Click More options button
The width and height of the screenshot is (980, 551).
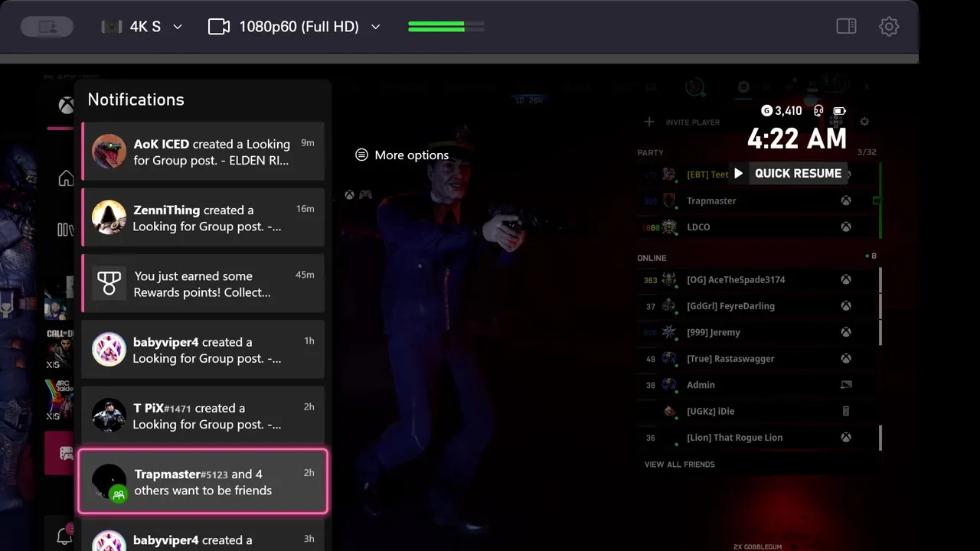click(402, 155)
